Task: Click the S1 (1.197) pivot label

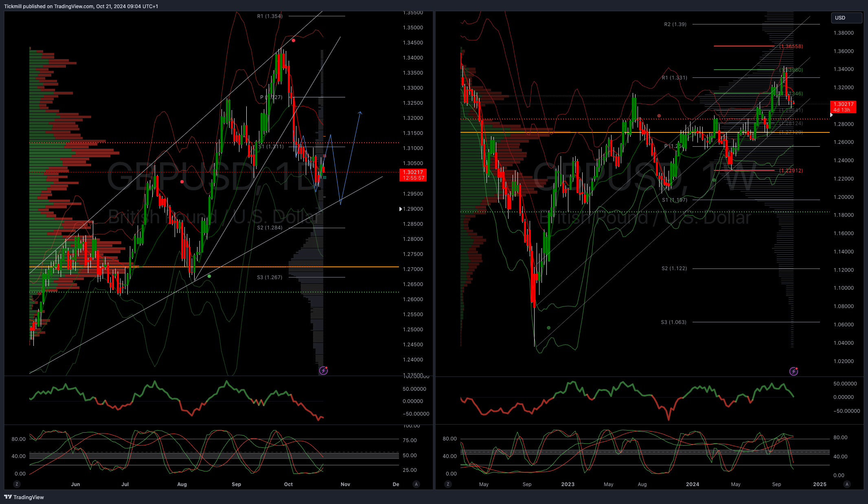Action: [x=674, y=200]
